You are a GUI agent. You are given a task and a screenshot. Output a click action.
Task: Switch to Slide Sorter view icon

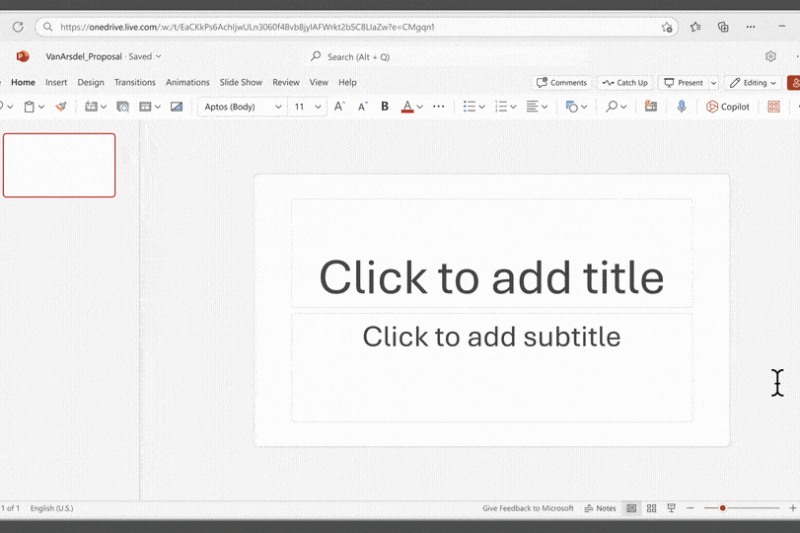coord(652,508)
